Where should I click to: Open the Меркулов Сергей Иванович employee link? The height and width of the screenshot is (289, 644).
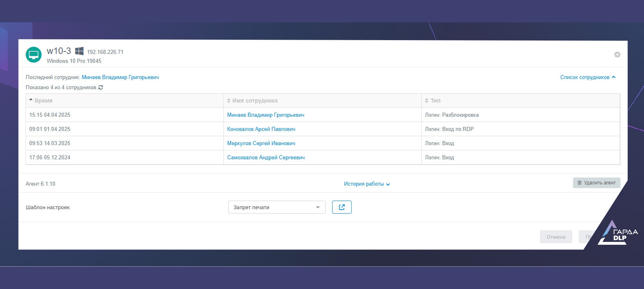tap(261, 143)
